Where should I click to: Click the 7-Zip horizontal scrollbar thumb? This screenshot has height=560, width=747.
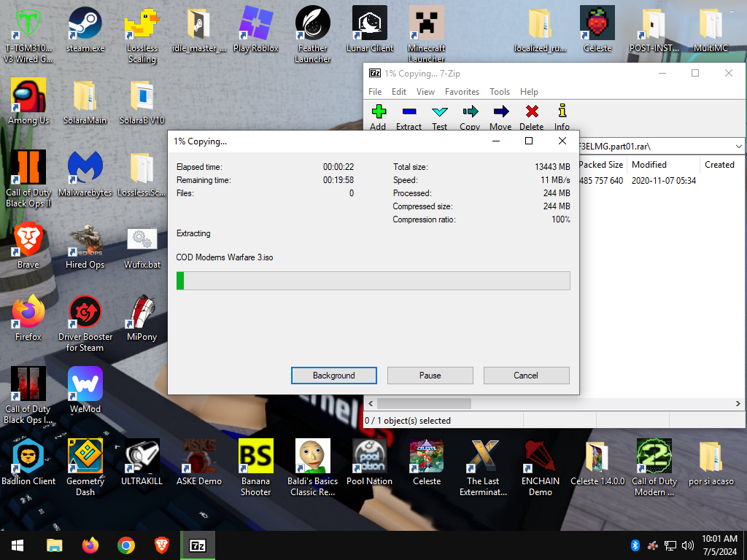pos(424,403)
